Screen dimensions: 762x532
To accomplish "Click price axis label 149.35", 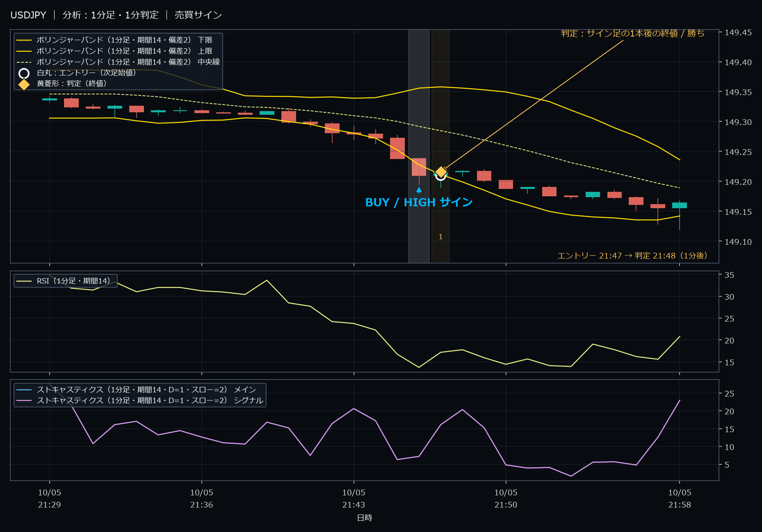I will point(738,92).
